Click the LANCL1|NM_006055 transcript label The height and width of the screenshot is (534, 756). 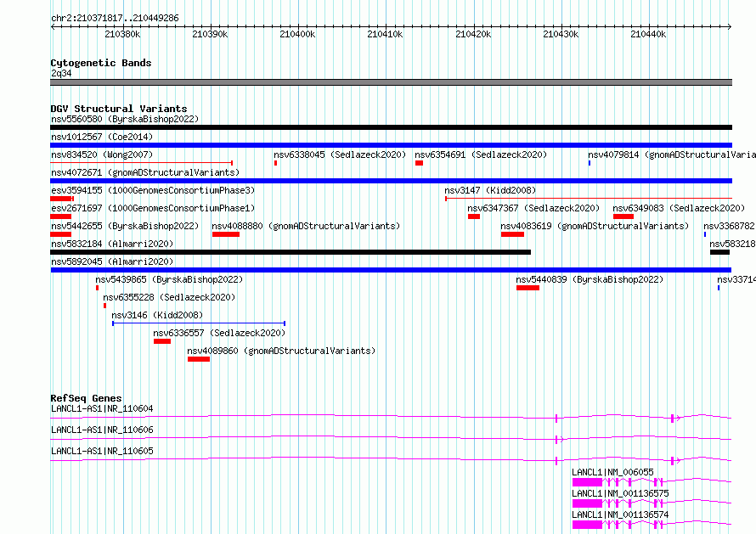click(x=612, y=472)
